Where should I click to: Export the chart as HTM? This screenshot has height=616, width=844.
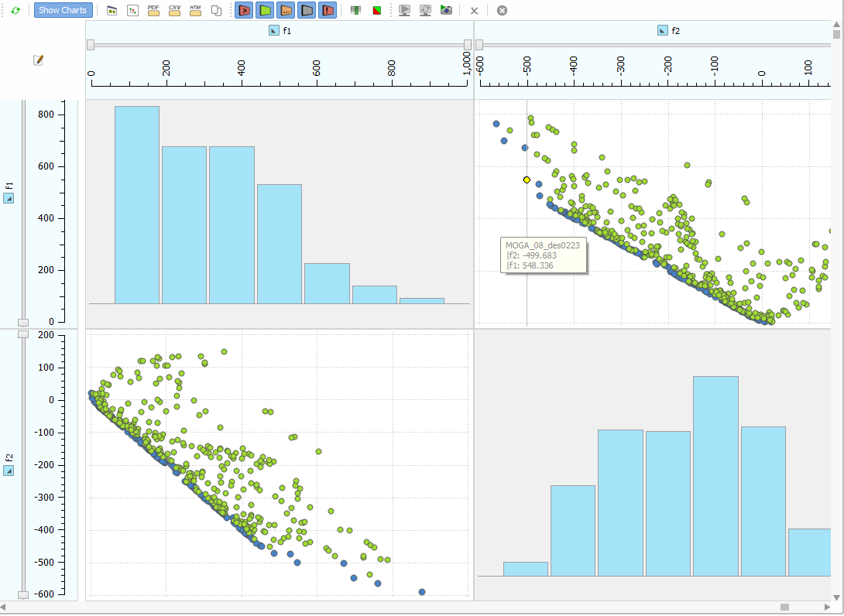(x=195, y=10)
